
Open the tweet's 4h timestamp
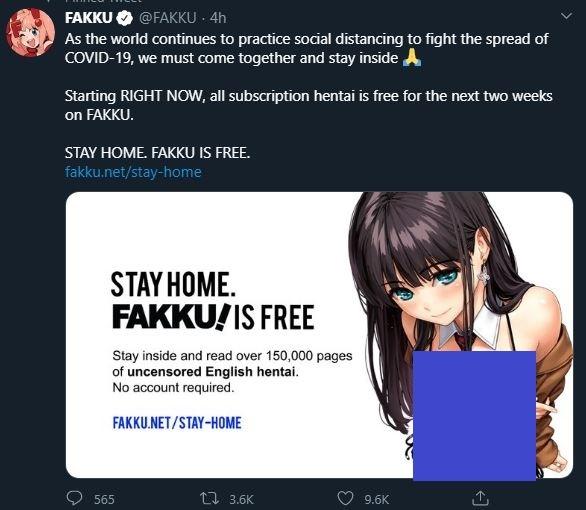[x=218, y=18]
